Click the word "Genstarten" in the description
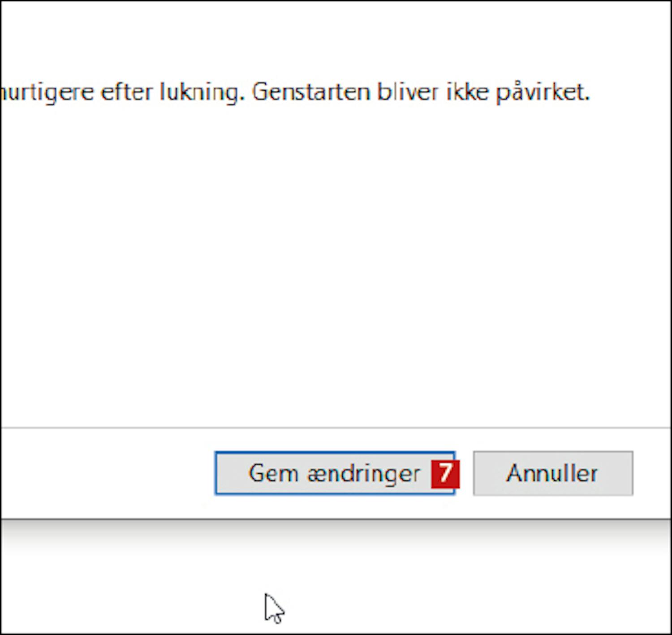 (311, 92)
